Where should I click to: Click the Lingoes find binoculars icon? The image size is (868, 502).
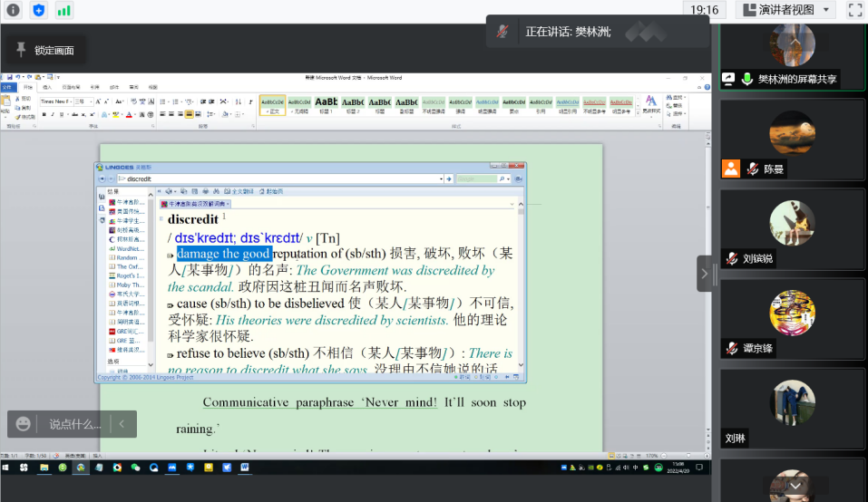click(x=217, y=191)
